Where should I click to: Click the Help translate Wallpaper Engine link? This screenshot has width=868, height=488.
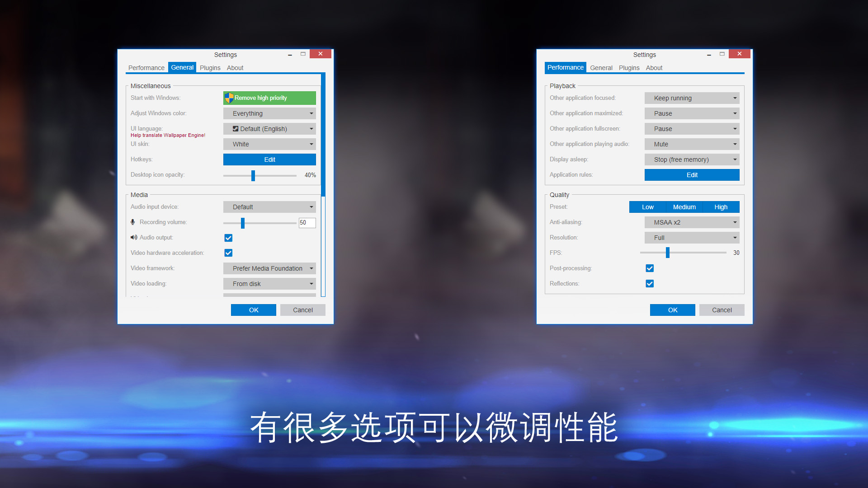pyautogui.click(x=167, y=136)
